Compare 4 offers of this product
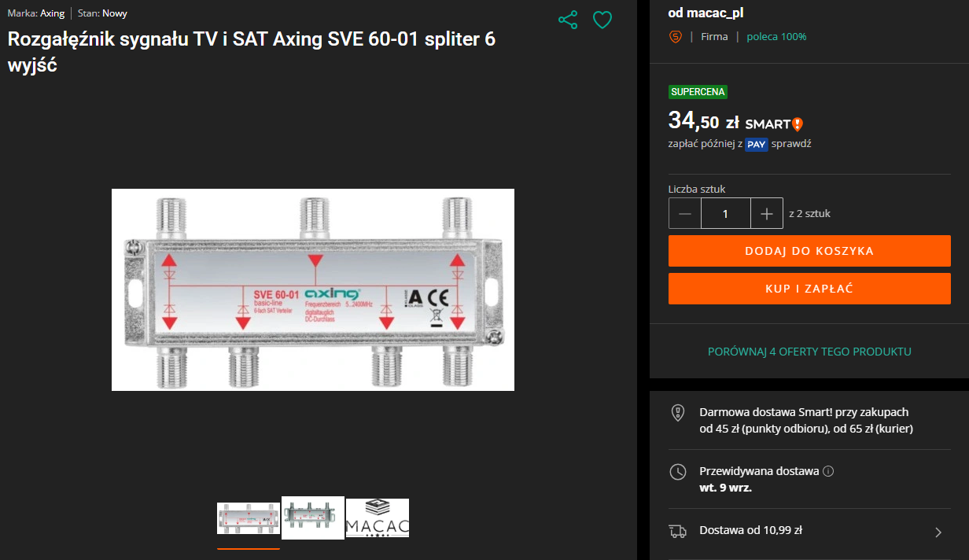This screenshot has width=969, height=560. 809,352
